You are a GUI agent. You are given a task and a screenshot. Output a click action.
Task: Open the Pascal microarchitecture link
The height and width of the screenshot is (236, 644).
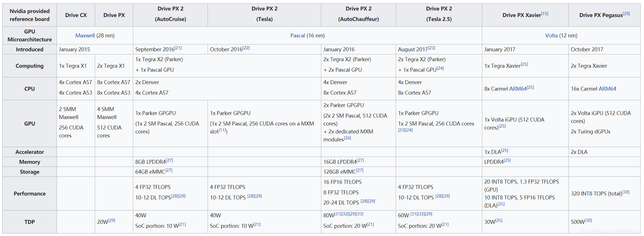tap(298, 35)
